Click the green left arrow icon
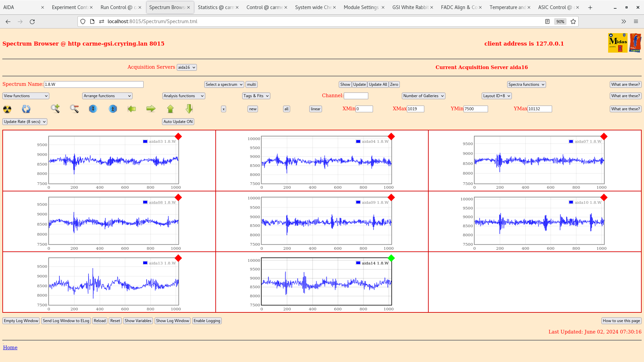The height and width of the screenshot is (362, 644). (x=132, y=109)
